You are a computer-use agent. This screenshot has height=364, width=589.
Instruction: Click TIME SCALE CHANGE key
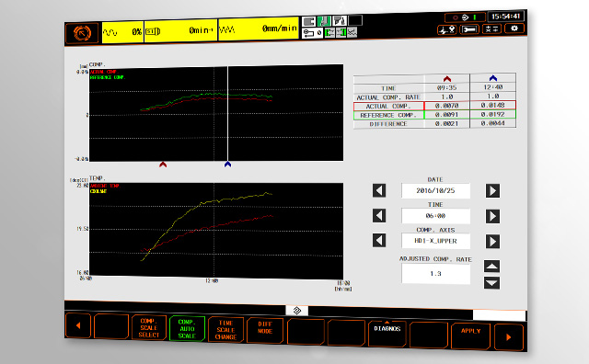pos(225,329)
